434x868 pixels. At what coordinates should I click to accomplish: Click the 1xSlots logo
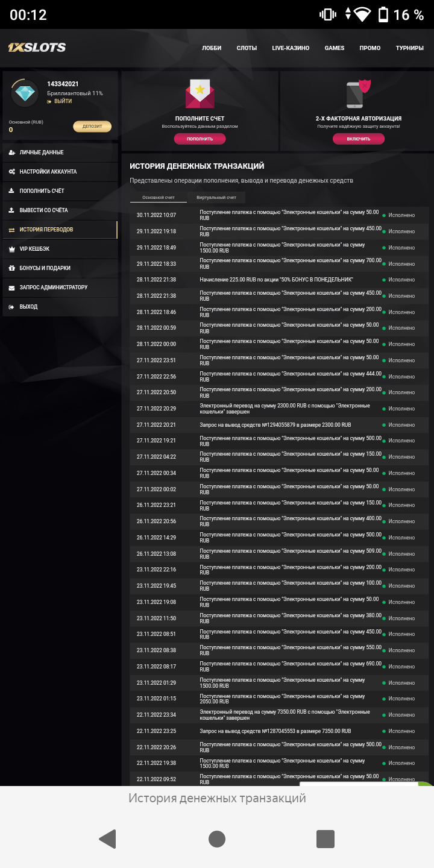[x=37, y=48]
